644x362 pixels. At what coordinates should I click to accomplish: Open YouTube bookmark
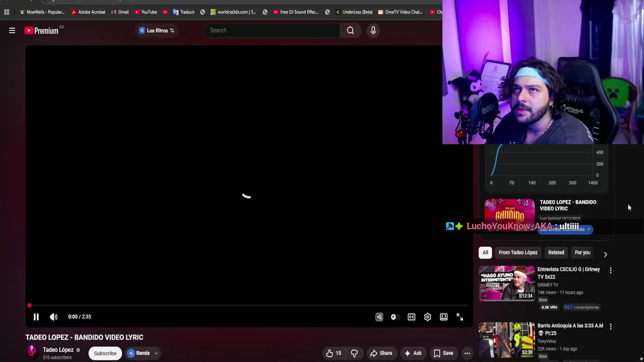coord(146,12)
